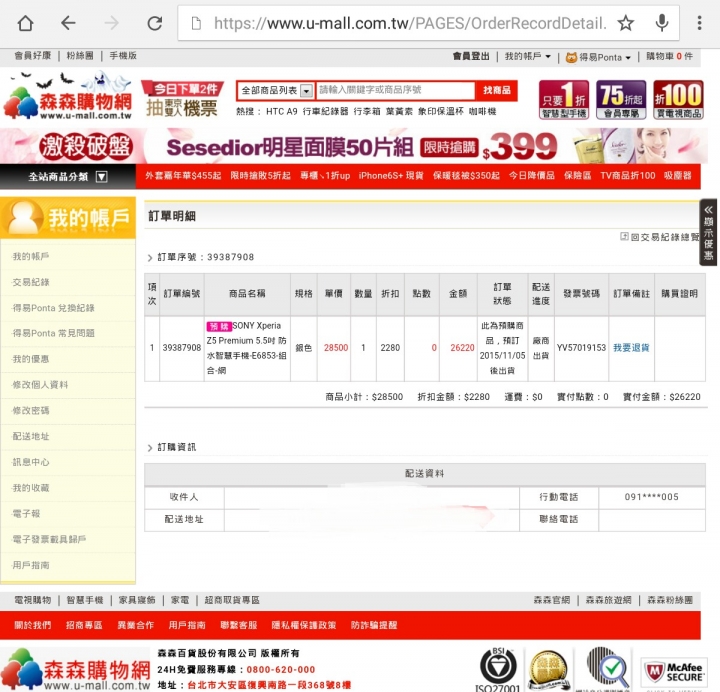Bookmark the page with the star icon
720x692 pixels.
625,23
